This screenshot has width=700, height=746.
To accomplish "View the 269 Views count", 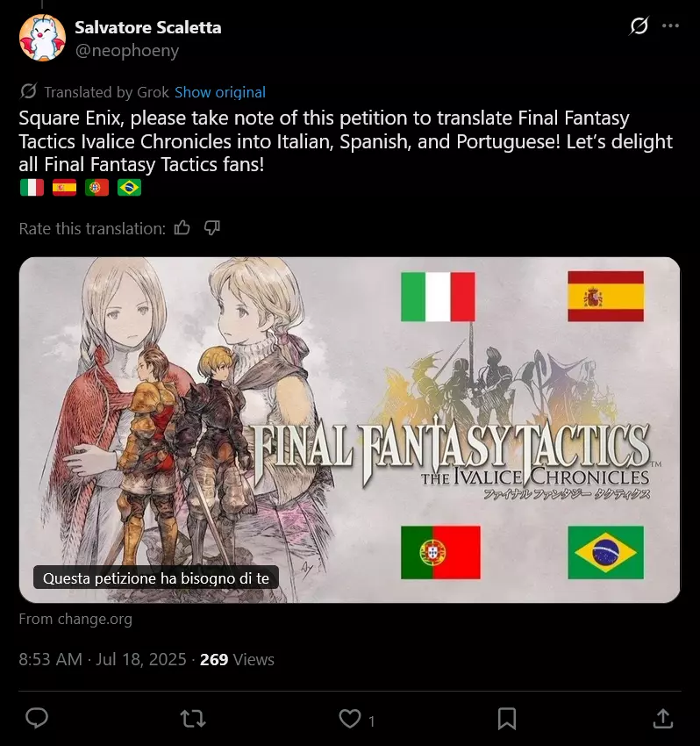I will tap(237, 659).
